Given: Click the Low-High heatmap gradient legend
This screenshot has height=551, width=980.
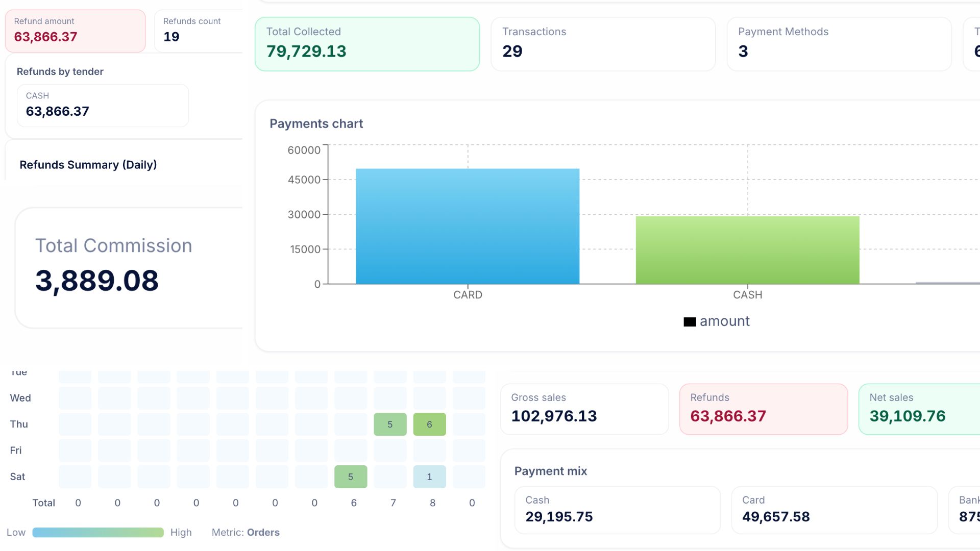Looking at the screenshot, I should tap(98, 532).
